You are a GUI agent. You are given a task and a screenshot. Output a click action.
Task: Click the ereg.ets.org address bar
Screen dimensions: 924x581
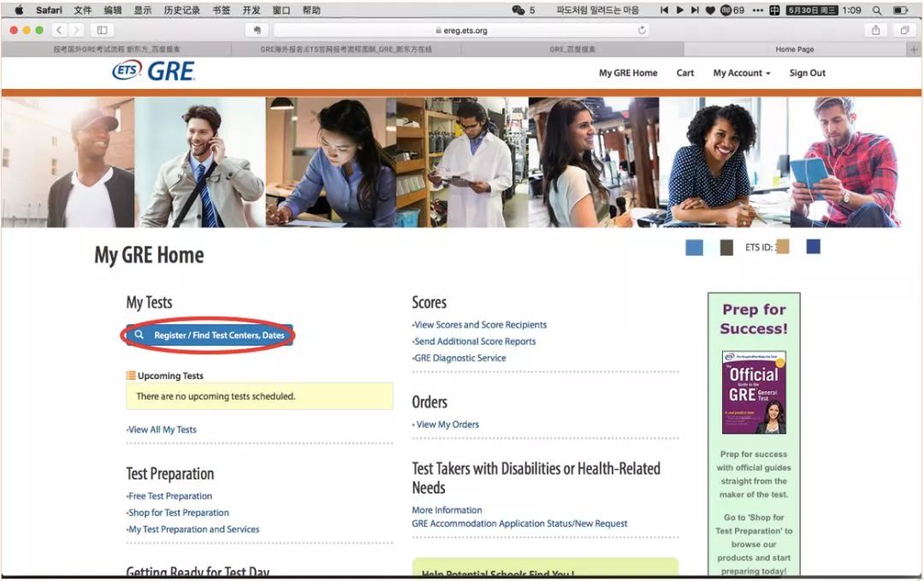coord(461,30)
